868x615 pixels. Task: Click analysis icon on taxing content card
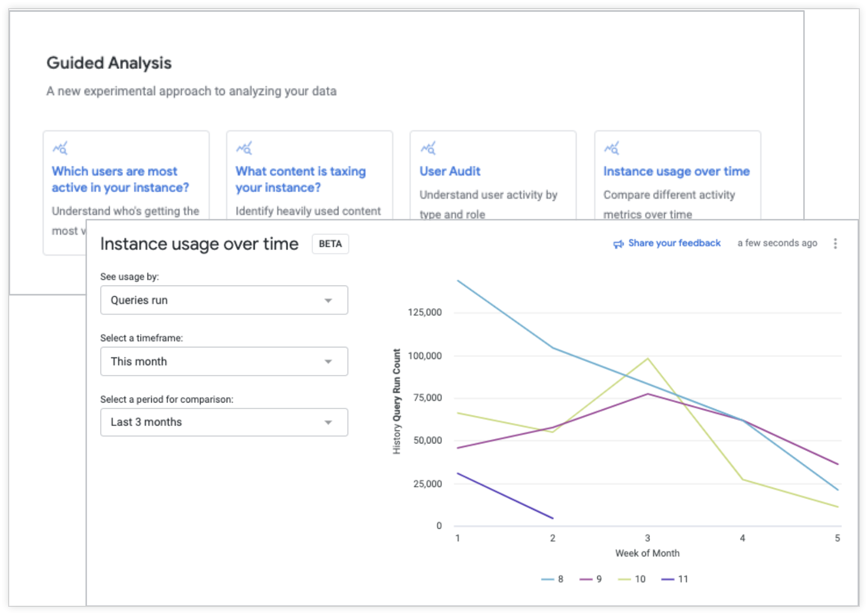pyautogui.click(x=244, y=148)
